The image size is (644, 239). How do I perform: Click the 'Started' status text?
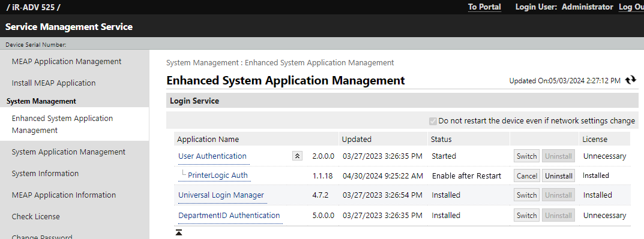click(444, 156)
